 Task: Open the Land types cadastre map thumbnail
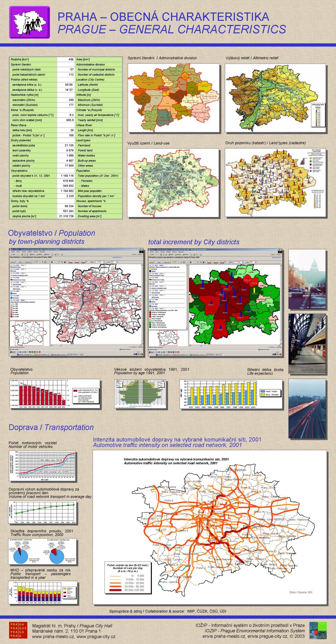pyautogui.click(x=276, y=182)
